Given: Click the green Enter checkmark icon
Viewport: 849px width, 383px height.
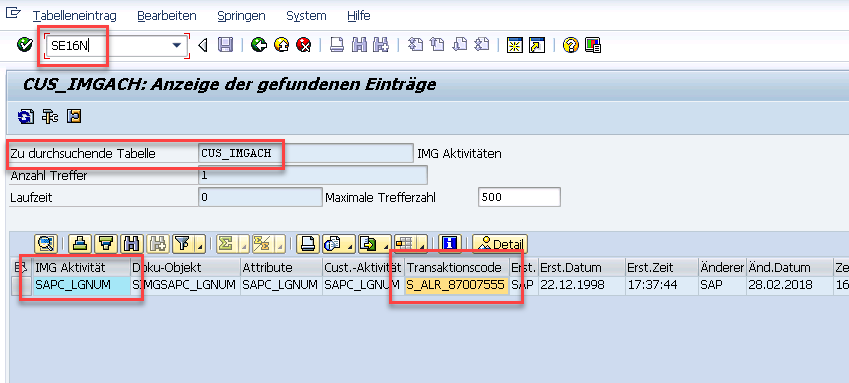Looking at the screenshot, I should pos(24,44).
